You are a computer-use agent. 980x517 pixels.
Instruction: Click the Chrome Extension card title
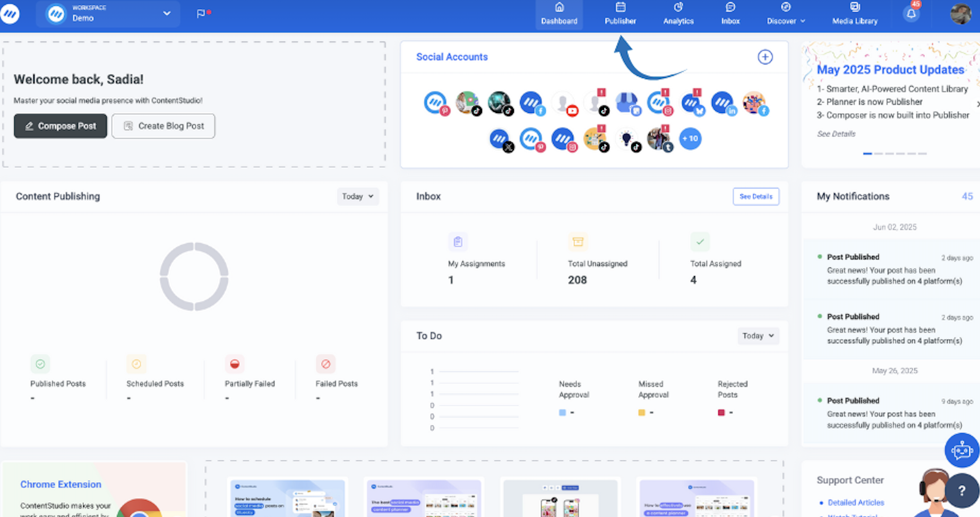click(x=61, y=484)
